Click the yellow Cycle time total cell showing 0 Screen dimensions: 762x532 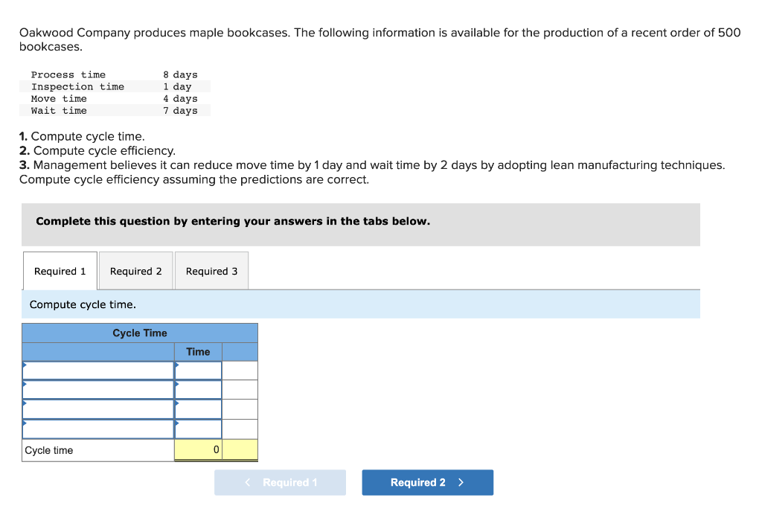pos(198,450)
